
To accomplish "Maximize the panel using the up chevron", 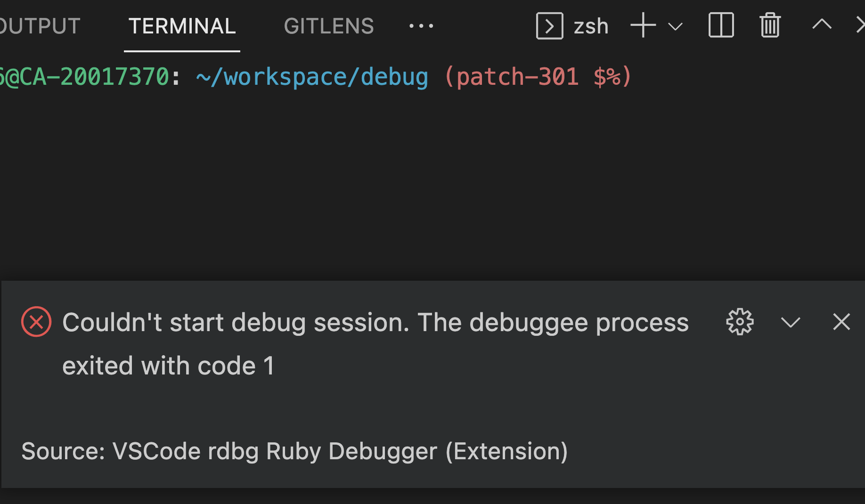I will [x=822, y=24].
